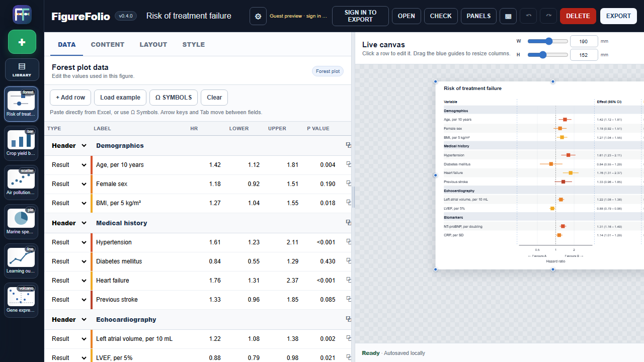This screenshot has height=362, width=644.
Task: Click the top center canvas resize handle
Action: [553, 81]
